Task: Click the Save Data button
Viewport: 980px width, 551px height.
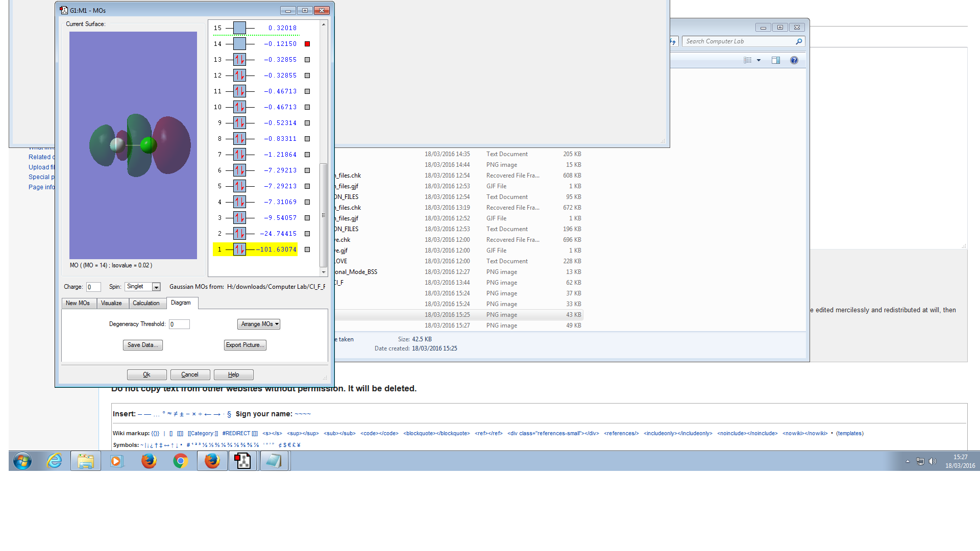Action: 142,345
